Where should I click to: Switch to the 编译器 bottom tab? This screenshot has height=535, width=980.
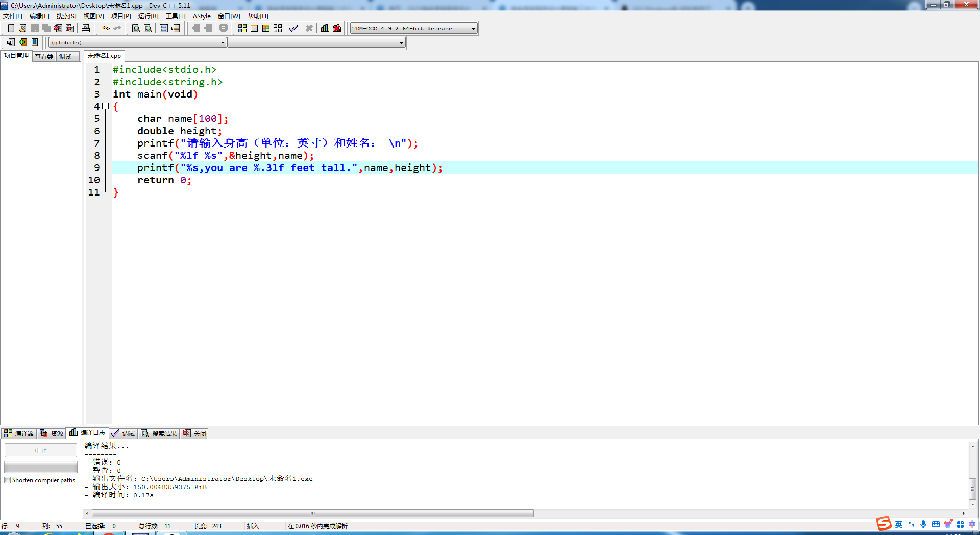19,433
